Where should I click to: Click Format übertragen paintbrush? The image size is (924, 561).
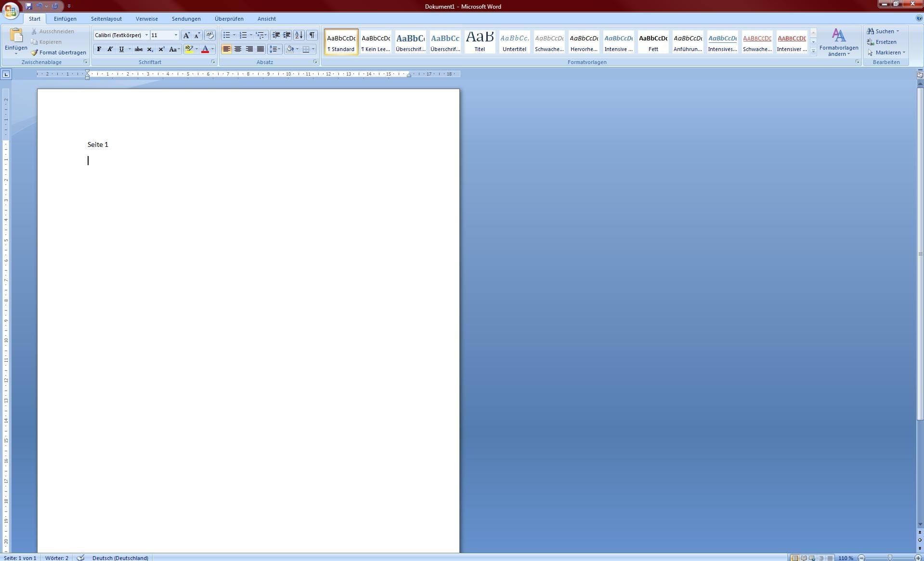(59, 52)
